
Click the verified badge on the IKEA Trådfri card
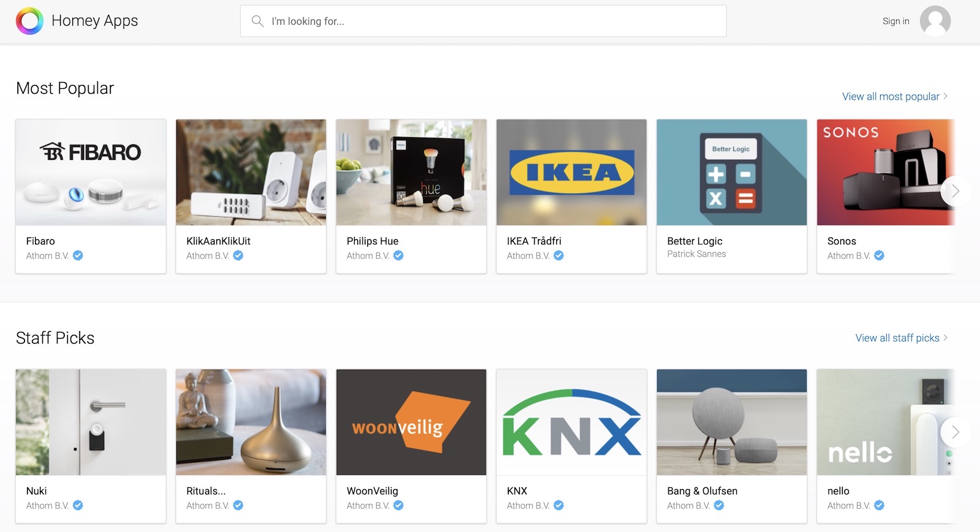point(559,256)
